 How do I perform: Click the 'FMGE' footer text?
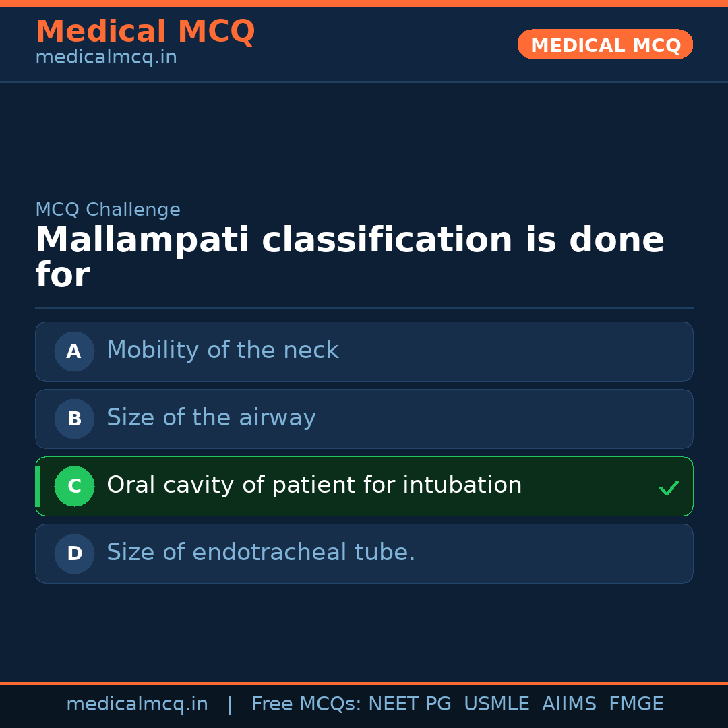[x=636, y=704]
